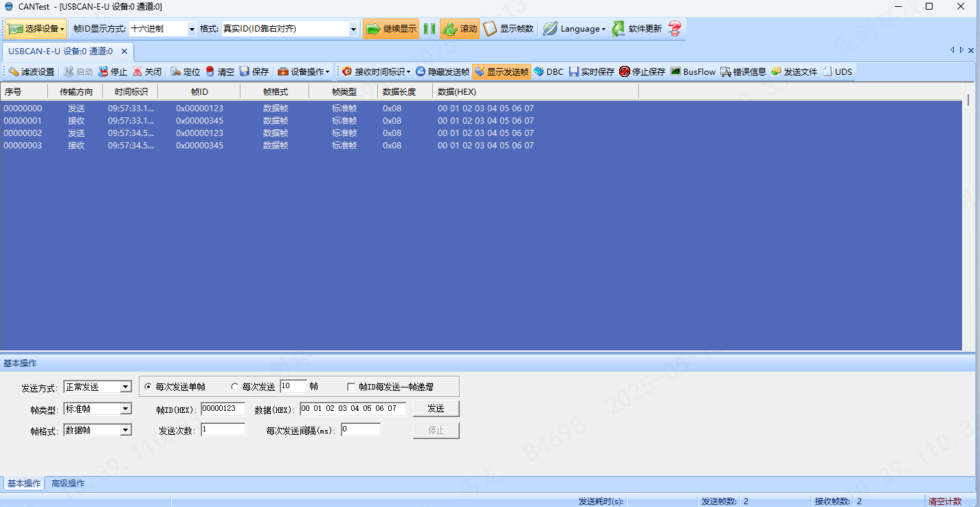Open the 设备操作 dropdown menu
This screenshot has height=507, width=980.
pos(303,71)
